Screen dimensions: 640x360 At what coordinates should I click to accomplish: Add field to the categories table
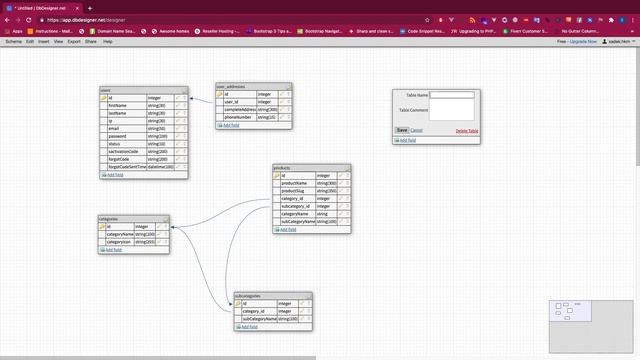tap(113, 250)
